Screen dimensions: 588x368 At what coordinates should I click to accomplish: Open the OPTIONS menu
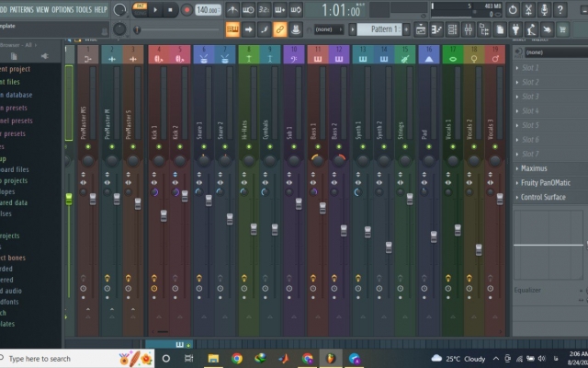click(x=62, y=9)
